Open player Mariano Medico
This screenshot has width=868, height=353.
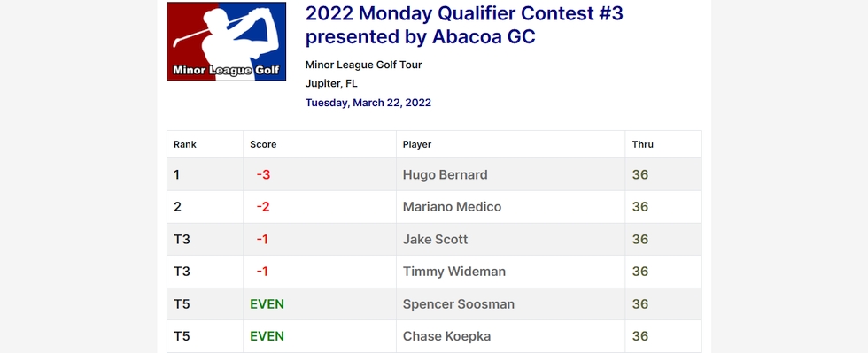(x=452, y=207)
